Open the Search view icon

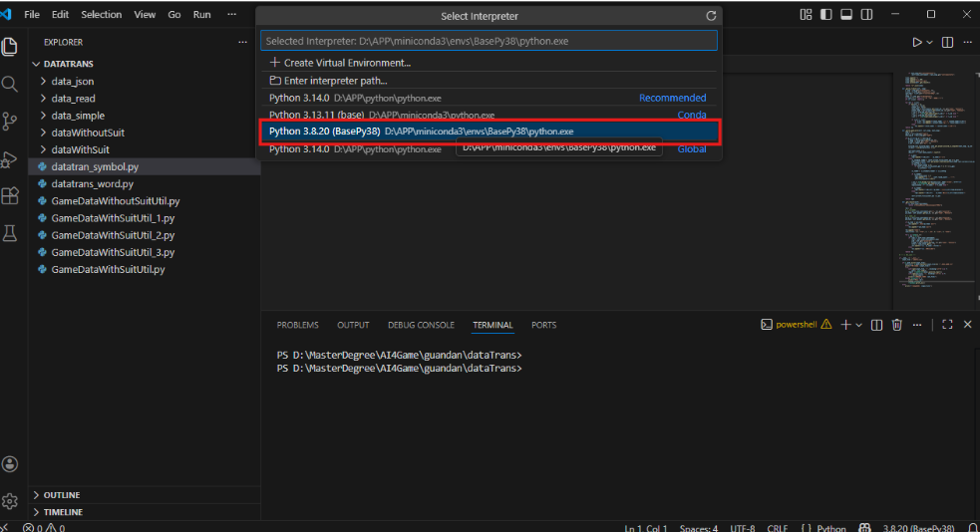[9, 84]
